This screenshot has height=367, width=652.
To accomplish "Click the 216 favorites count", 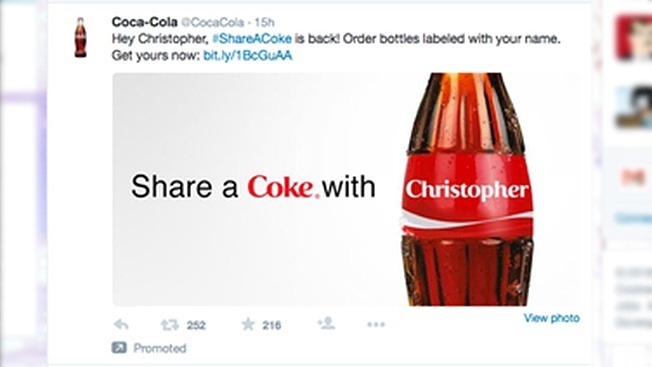I will (x=272, y=325).
